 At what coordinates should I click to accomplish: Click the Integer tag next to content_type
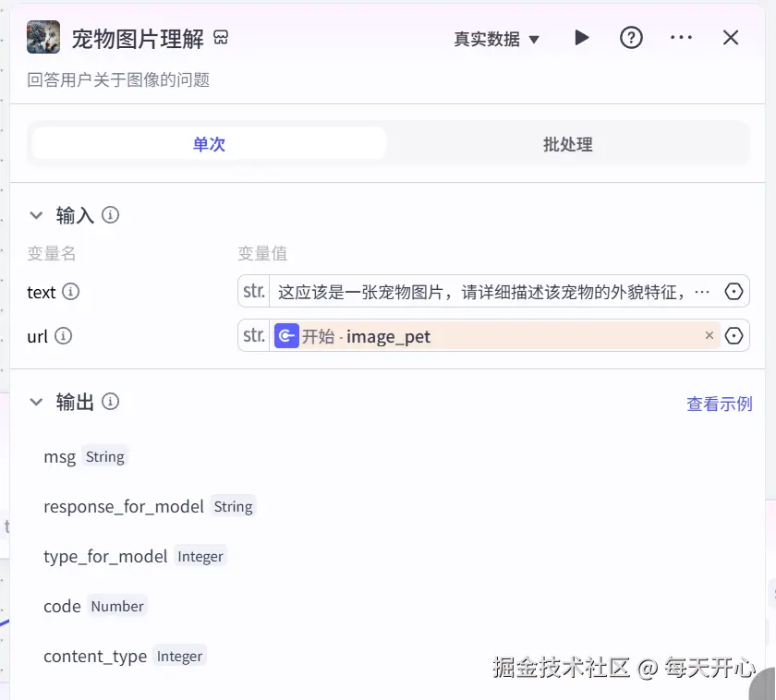[179, 656]
